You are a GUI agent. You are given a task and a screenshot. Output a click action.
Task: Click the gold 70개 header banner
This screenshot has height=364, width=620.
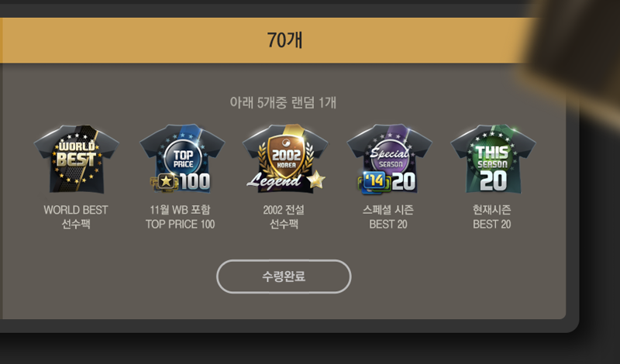pyautogui.click(x=269, y=40)
